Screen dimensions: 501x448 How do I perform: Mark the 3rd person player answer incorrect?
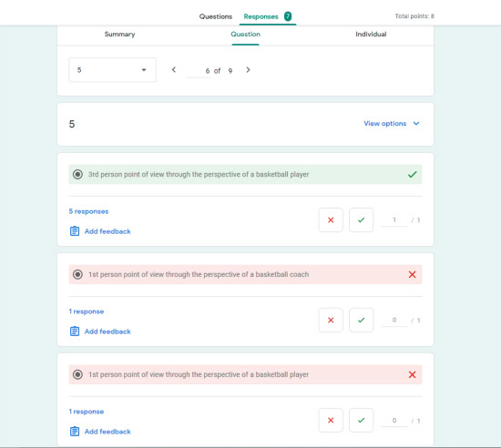pos(331,220)
